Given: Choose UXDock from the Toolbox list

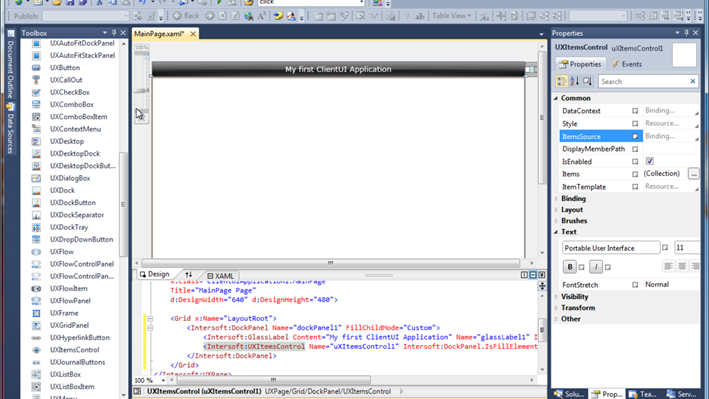Looking at the screenshot, I should tap(62, 190).
